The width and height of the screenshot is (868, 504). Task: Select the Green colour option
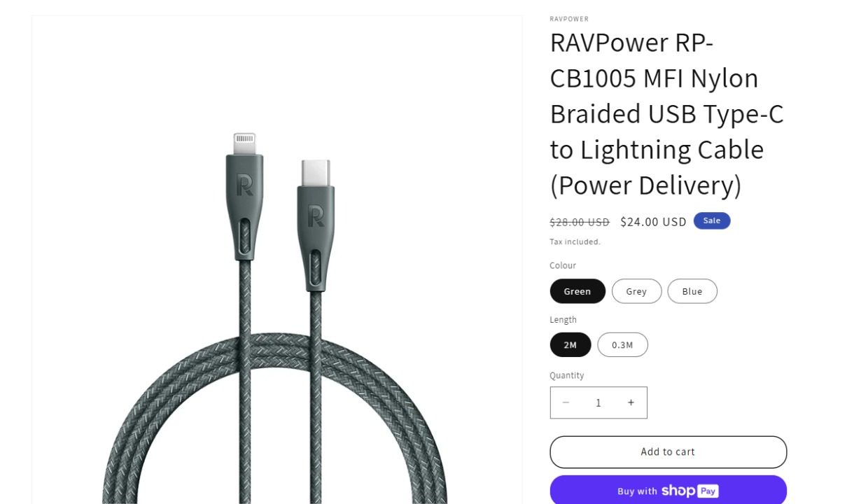coord(577,291)
